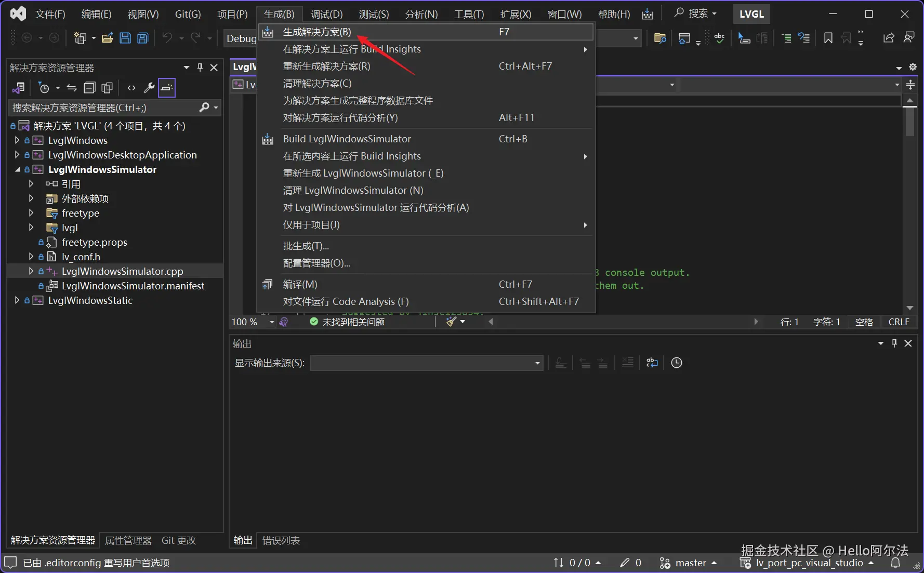The width and height of the screenshot is (924, 573).
Task: Click the lv_port_pc_visual_studio repository button
Action: point(807,563)
